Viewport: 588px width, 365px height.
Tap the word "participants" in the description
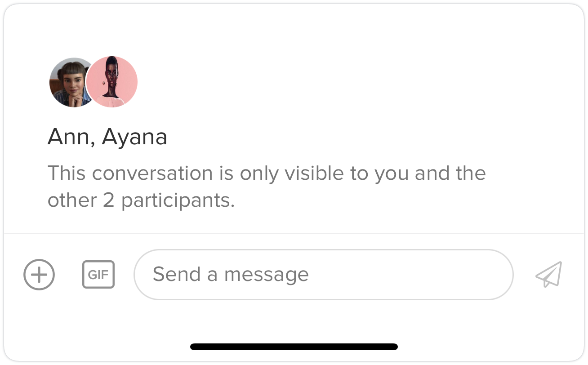pyautogui.click(x=178, y=200)
